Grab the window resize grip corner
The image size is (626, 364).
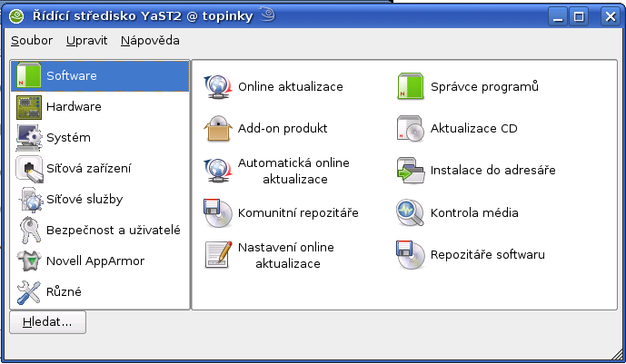coord(617,354)
